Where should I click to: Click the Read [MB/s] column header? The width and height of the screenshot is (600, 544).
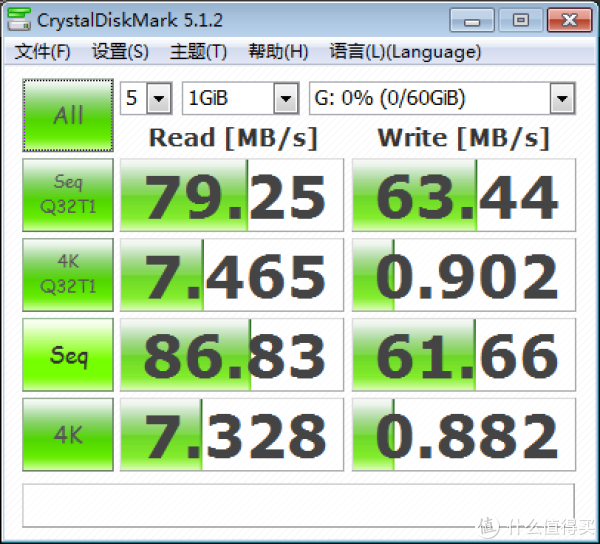click(233, 138)
